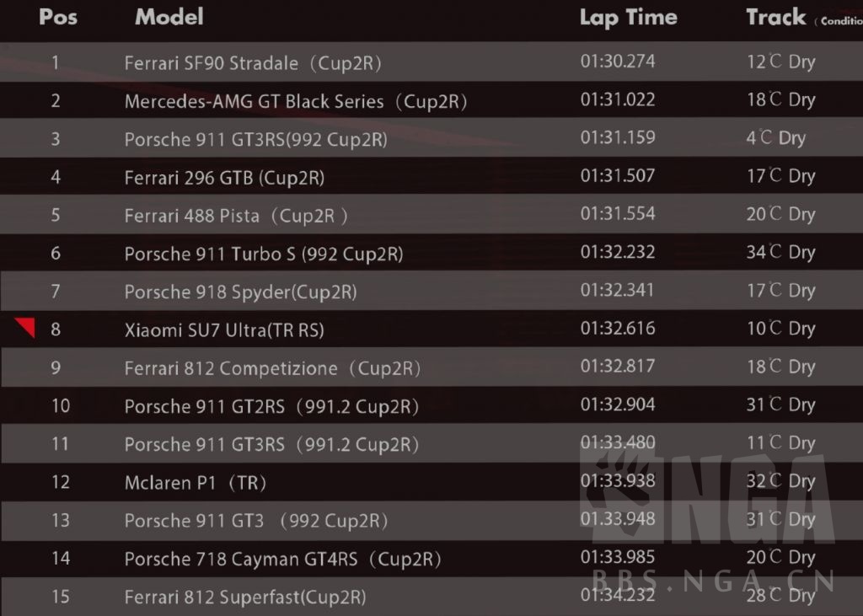863x616 pixels.
Task: Click the Xiaomi SU7 Ultra(TR RS) model name
Action: 224,330
